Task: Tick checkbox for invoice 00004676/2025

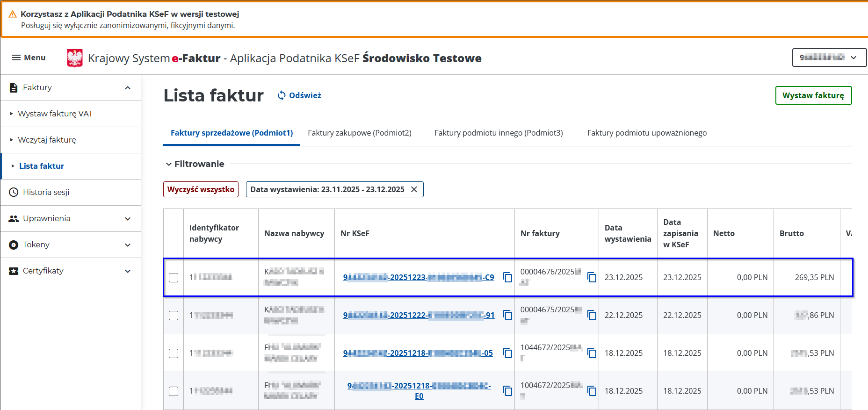Action: (x=174, y=277)
